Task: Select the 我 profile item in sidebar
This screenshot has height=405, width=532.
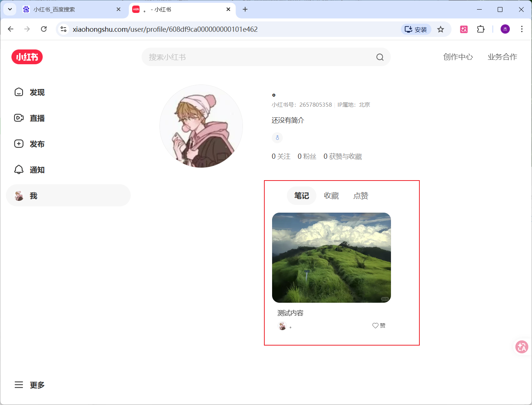Action: tap(68, 195)
